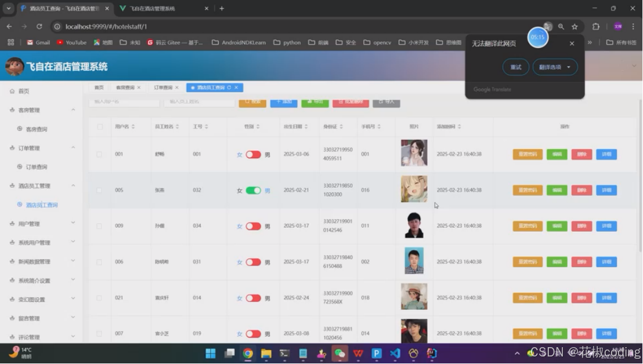
Task: Focus the username search input
Action: click(x=124, y=101)
